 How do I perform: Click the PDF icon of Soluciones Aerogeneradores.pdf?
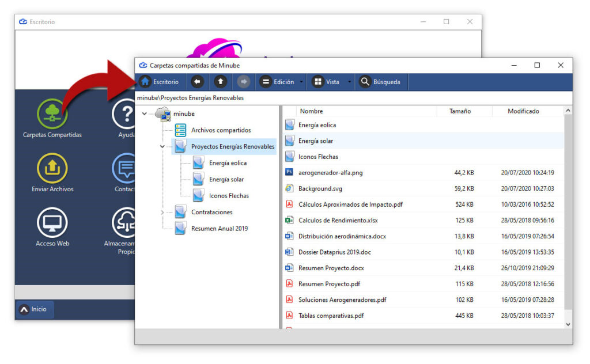pos(289,299)
